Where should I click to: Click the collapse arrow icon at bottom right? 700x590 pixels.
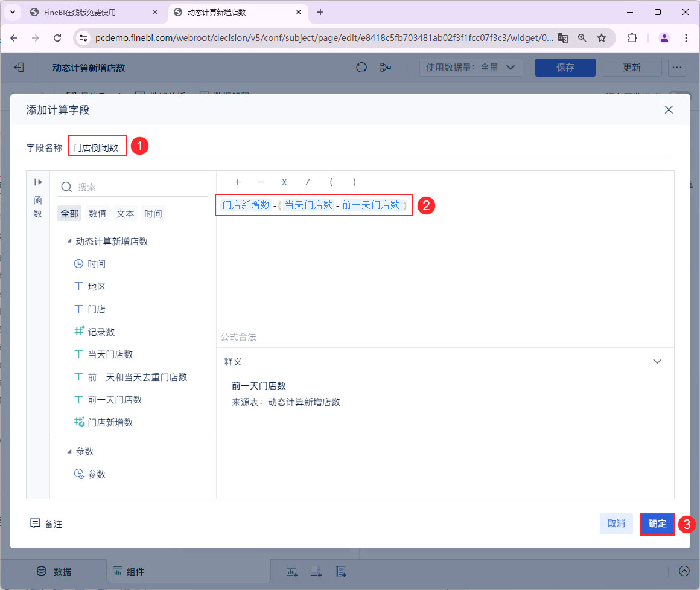[x=684, y=571]
